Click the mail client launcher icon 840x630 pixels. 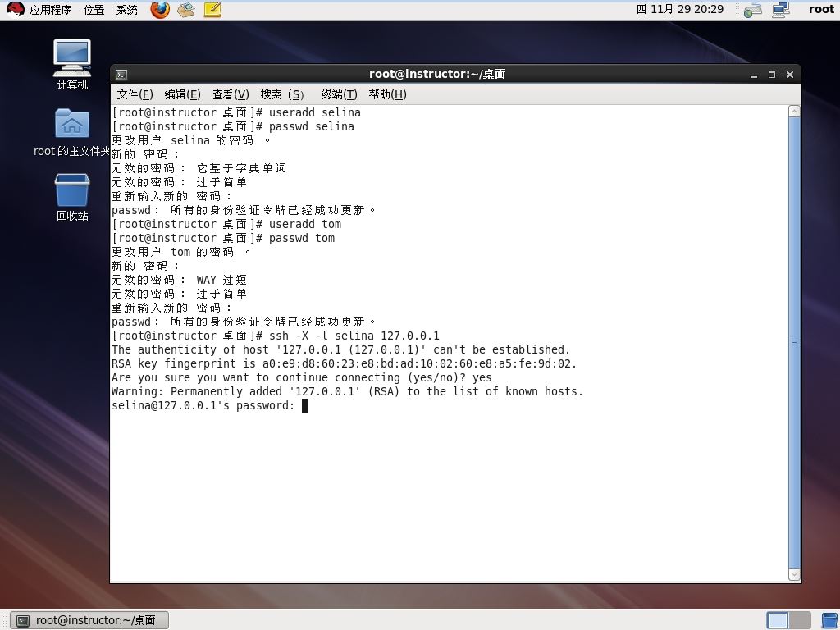tap(186, 10)
